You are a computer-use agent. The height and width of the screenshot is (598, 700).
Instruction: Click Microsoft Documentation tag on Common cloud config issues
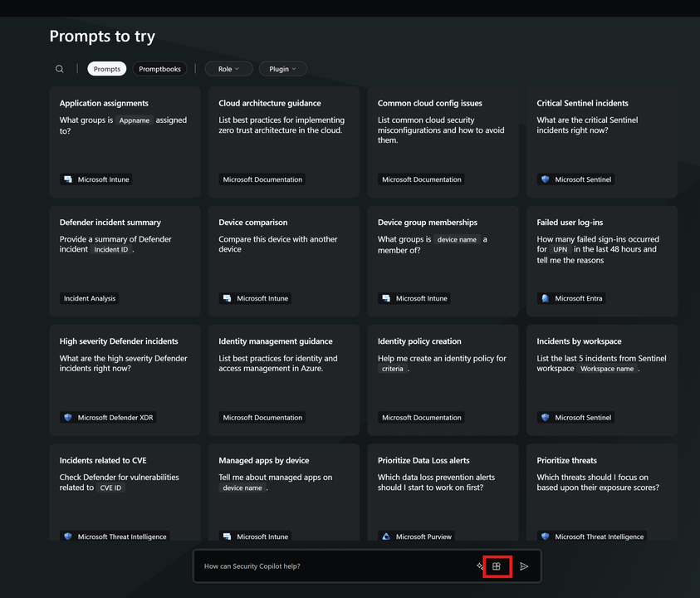click(x=422, y=179)
